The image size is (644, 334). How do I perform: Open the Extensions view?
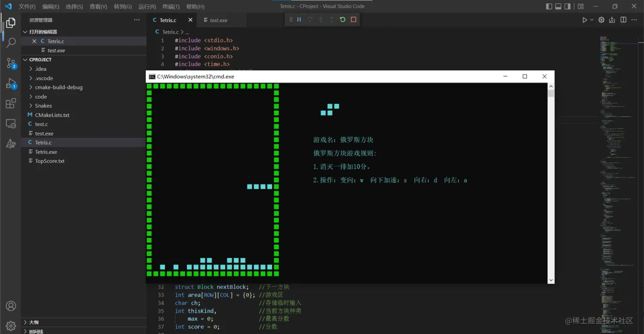11,103
